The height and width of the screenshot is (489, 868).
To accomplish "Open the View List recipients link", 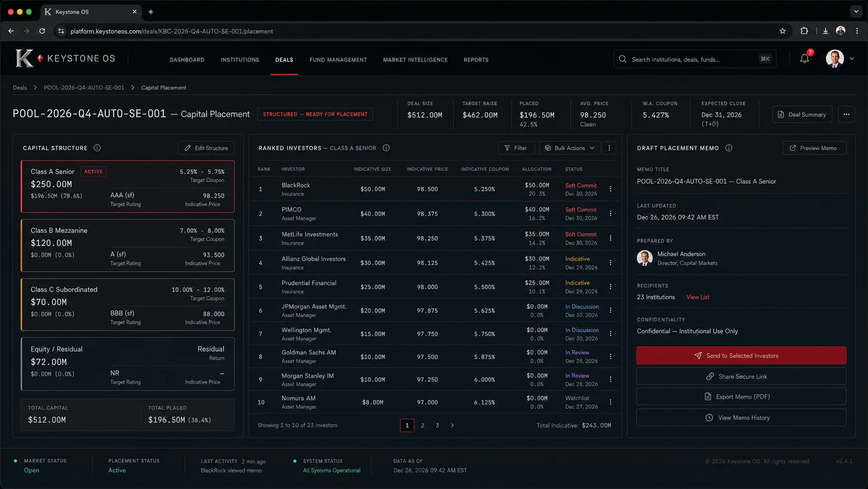I will (697, 297).
